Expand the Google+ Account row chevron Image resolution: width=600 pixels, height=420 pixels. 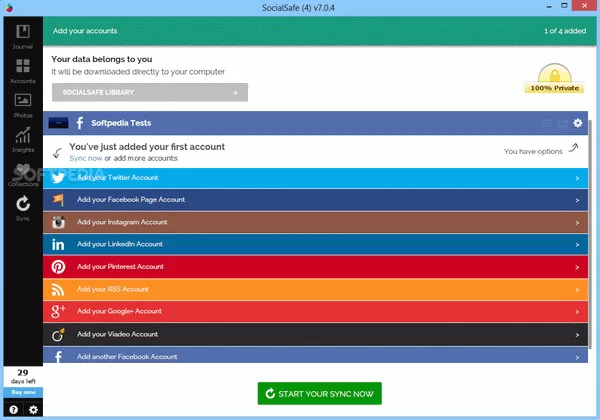tap(577, 312)
